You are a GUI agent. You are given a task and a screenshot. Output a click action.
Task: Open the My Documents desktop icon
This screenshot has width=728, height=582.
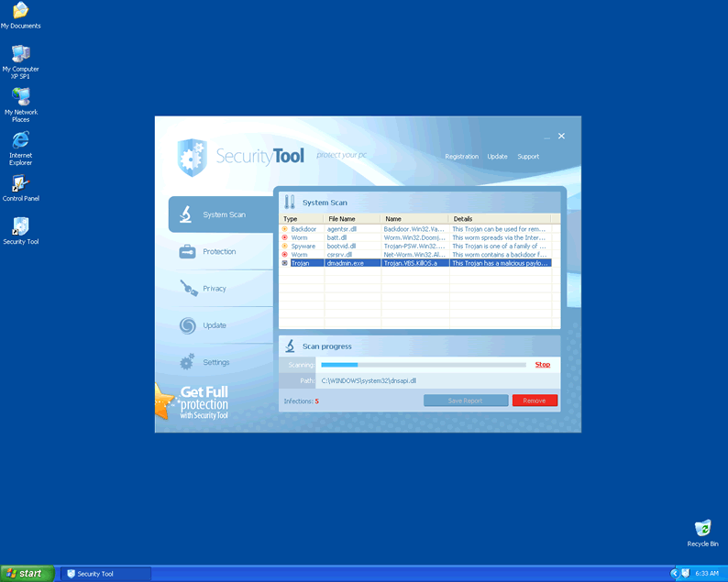coord(20,12)
